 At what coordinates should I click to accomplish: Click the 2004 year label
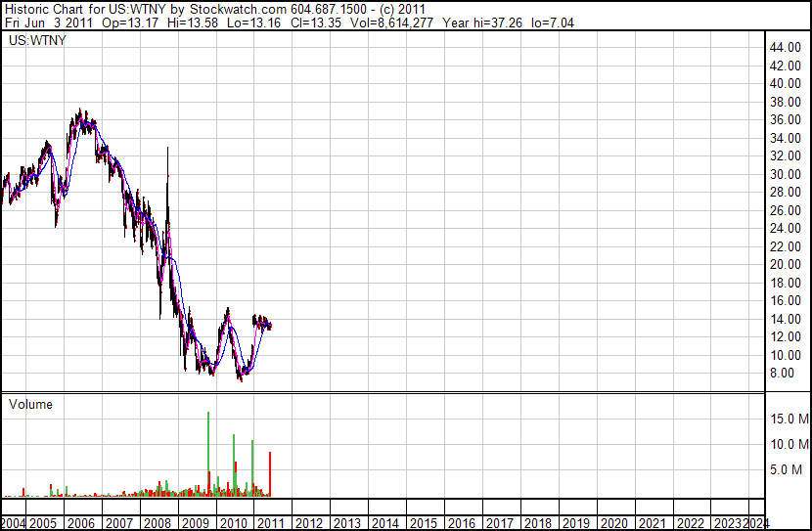(13, 523)
